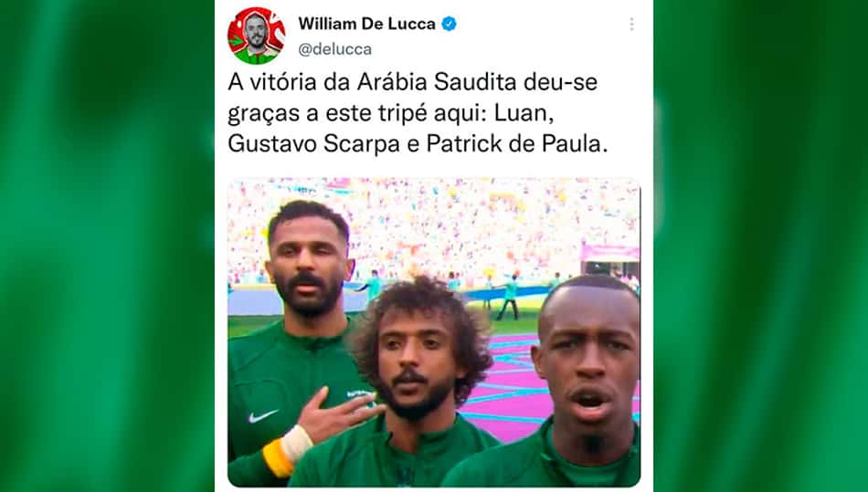The height and width of the screenshot is (492, 868).
Task: Click "Gustavo Scarpa" in the tweet text
Action: pos(314,144)
